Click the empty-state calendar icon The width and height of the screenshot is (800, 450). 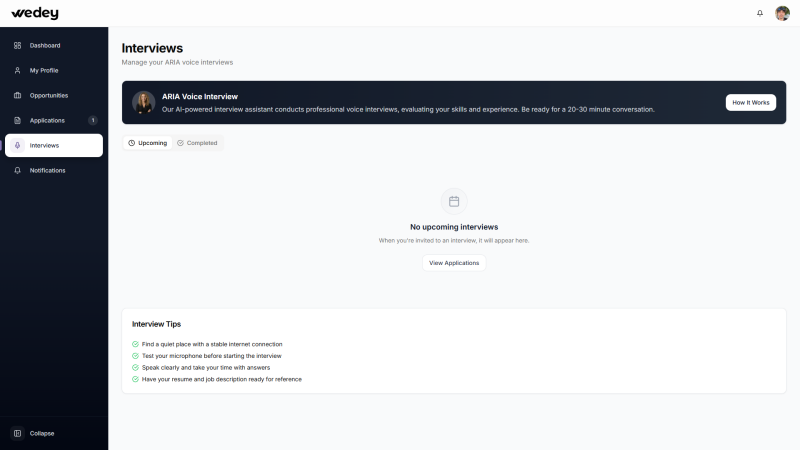(x=454, y=201)
